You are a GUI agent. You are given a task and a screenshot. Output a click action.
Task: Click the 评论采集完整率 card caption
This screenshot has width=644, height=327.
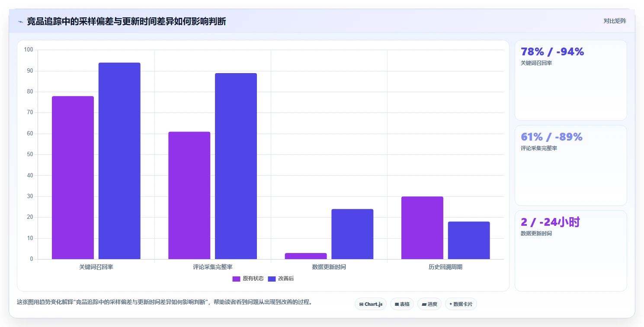(x=539, y=148)
